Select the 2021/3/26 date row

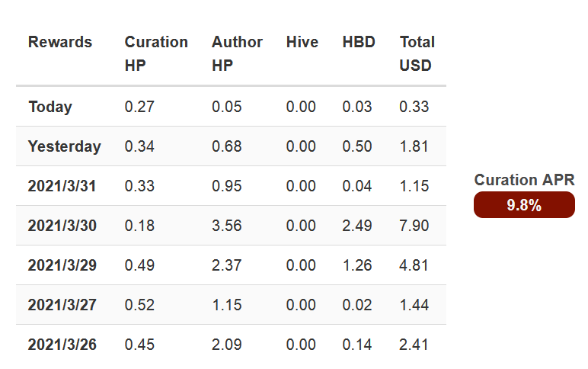coord(231,345)
